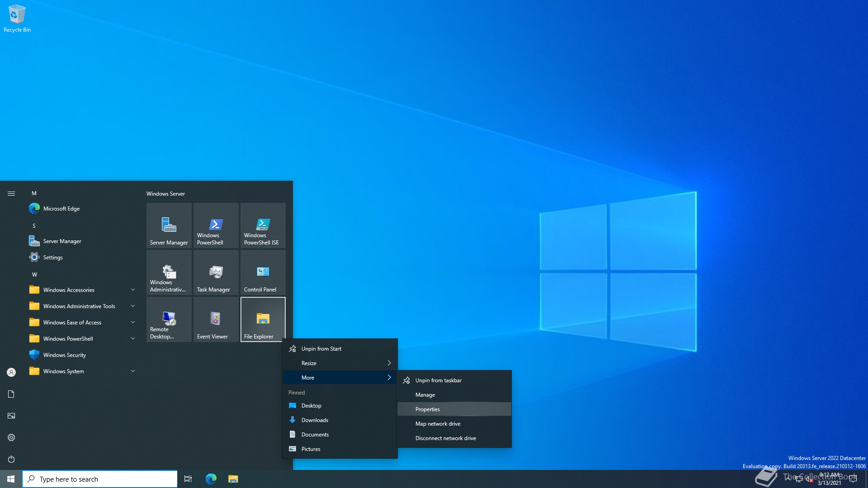Open the Remote Desktop Connection tile
The image size is (868, 488).
coord(169,319)
